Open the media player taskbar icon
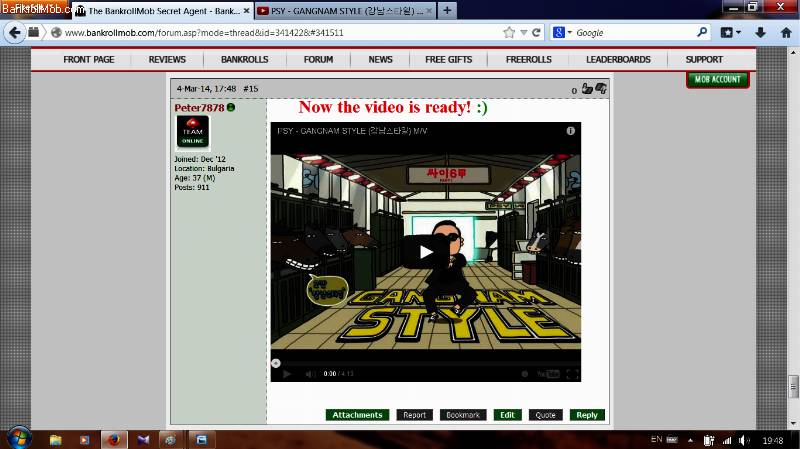This screenshot has width=800, height=449. pos(84,439)
